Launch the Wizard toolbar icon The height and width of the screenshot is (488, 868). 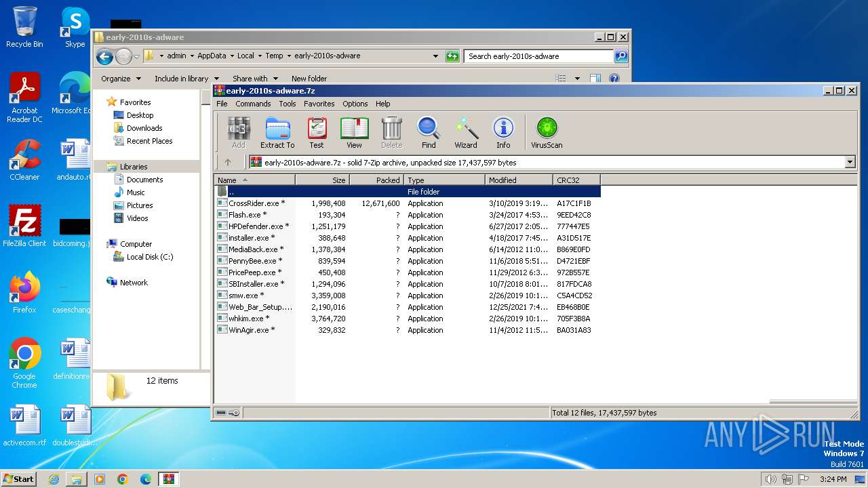[466, 132]
